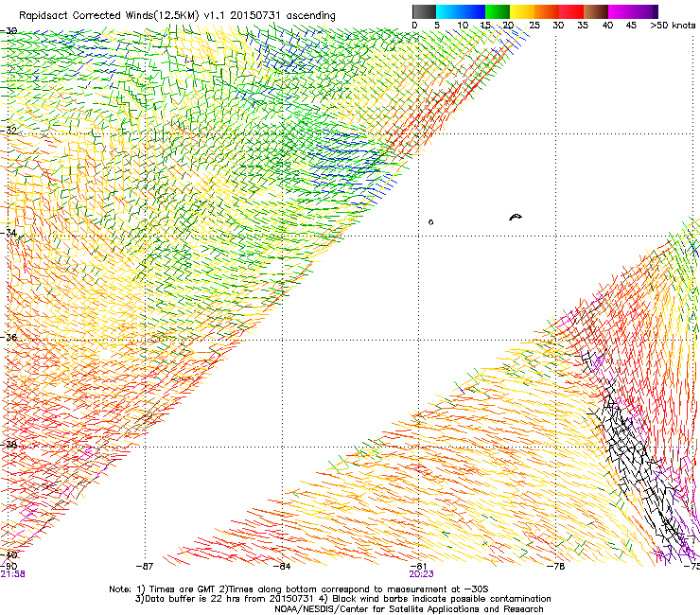Click the longitude label '-87'
The height and width of the screenshot is (615, 700).
coord(144,567)
